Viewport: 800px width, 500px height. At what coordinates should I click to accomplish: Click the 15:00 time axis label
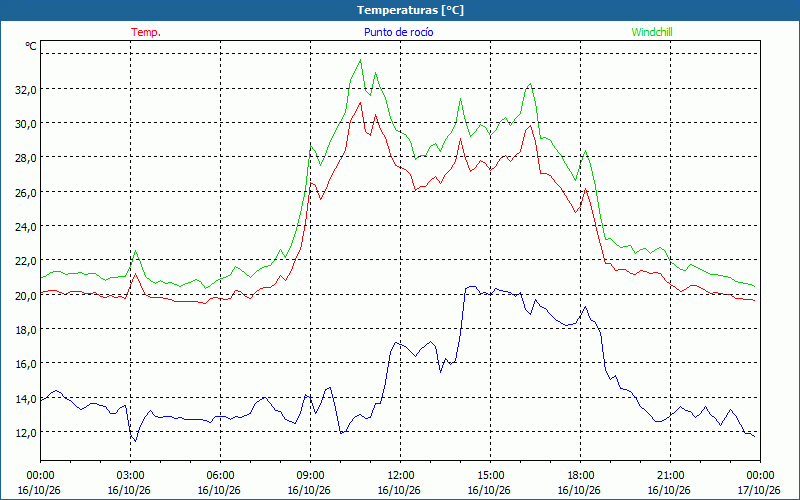point(490,475)
